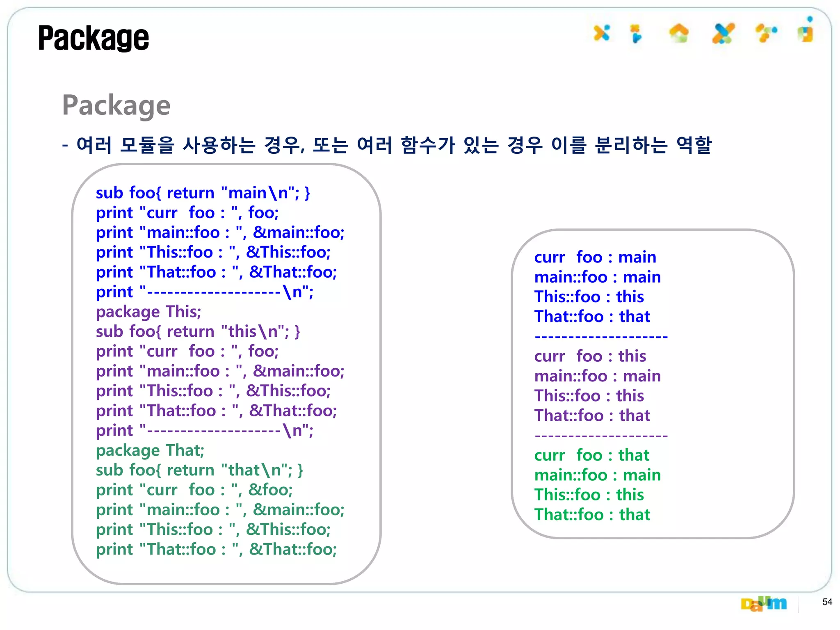
Task: Click blue code line print "That::foo : ", &That::foo;
Action: [x=217, y=272]
